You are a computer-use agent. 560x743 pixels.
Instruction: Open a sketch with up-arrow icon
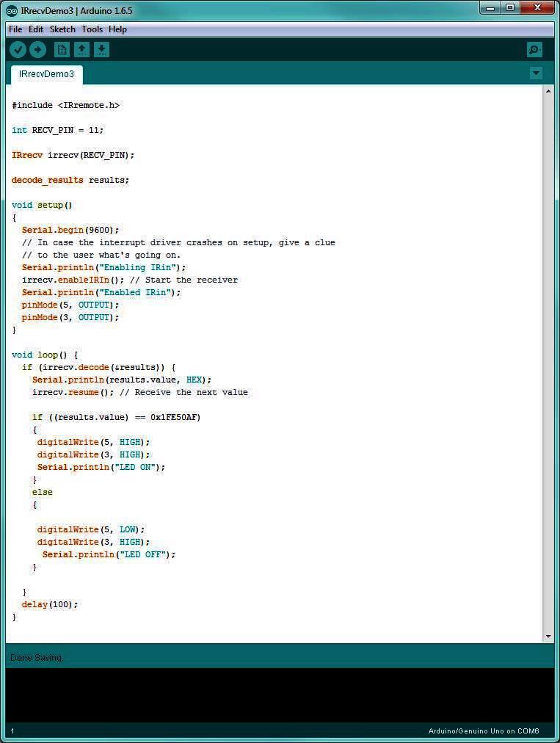82,49
